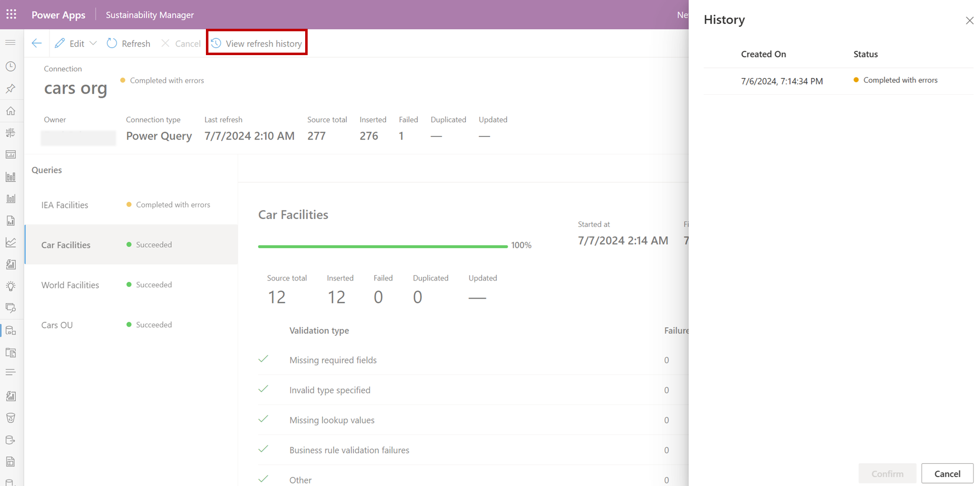Click the Confirm button in History panel
The image size is (980, 486).
coord(887,474)
